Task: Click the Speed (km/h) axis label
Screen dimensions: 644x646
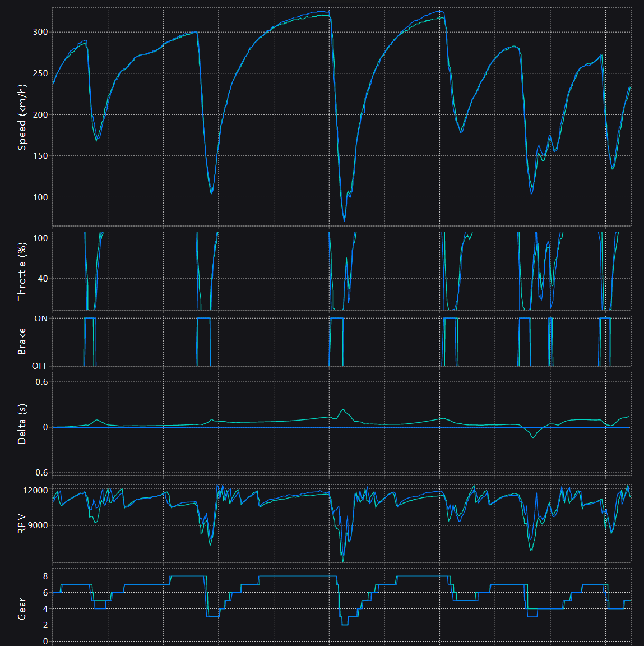Action: pos(22,117)
